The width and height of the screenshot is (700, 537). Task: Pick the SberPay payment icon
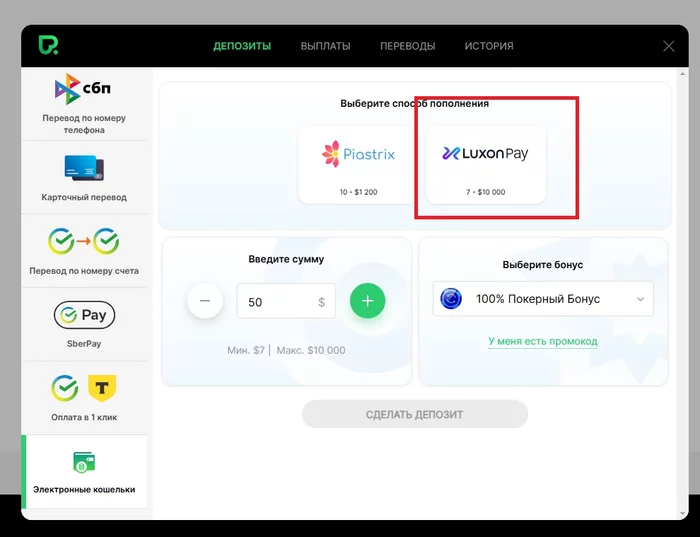tap(84, 315)
